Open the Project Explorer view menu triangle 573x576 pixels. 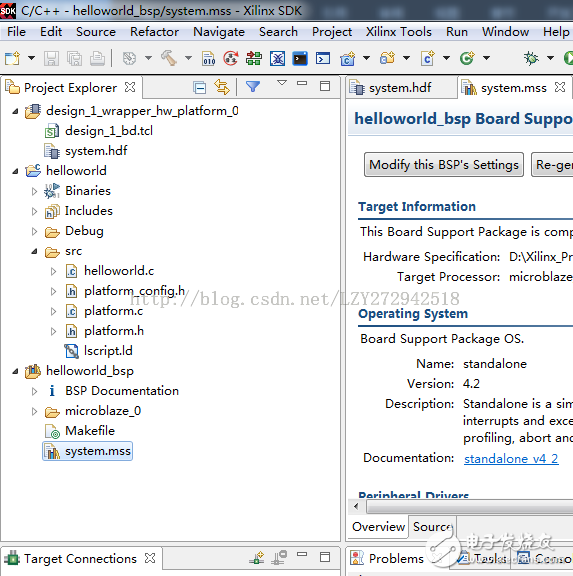(282, 83)
